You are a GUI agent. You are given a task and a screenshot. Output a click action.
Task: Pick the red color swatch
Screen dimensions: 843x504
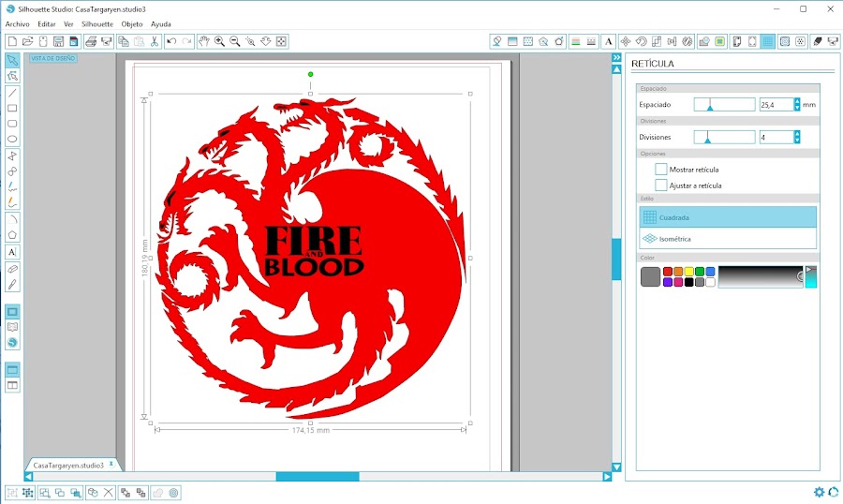tap(668, 272)
